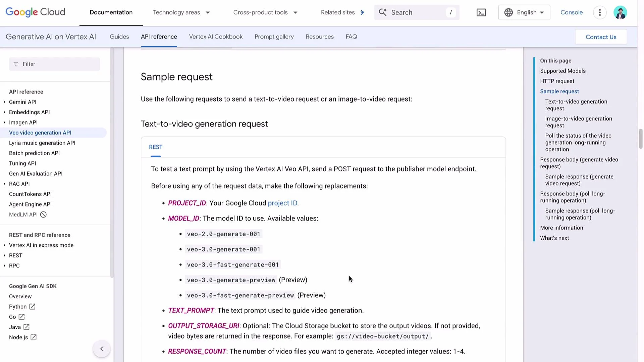The height and width of the screenshot is (362, 644).
Task: Click the Python external link icon
Action: (x=32, y=307)
